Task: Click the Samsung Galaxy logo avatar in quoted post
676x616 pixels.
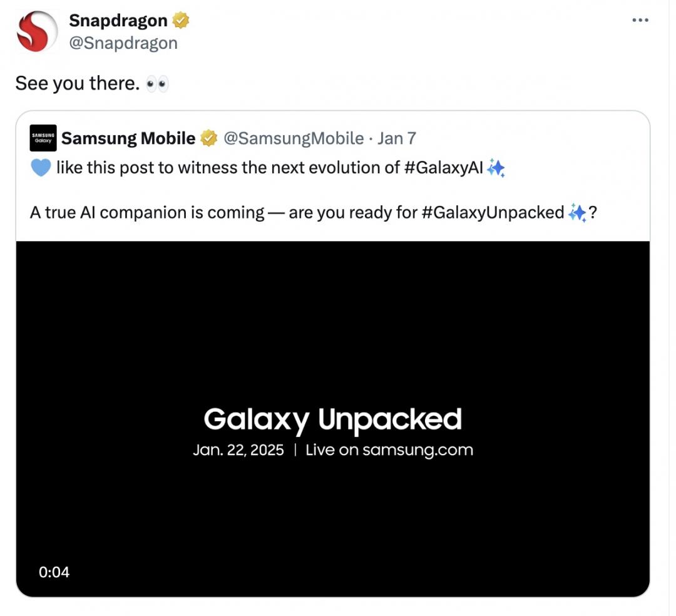Action: click(42, 138)
